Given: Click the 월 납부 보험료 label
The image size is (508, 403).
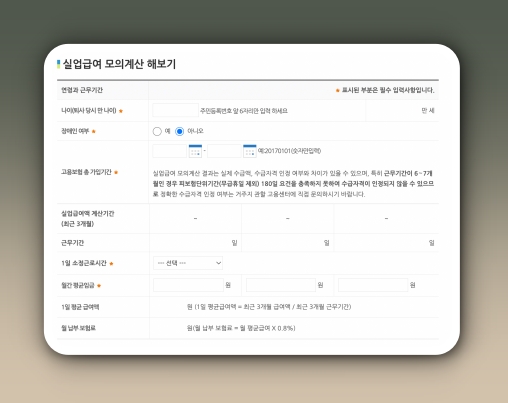Looking at the screenshot, I should [78, 328].
